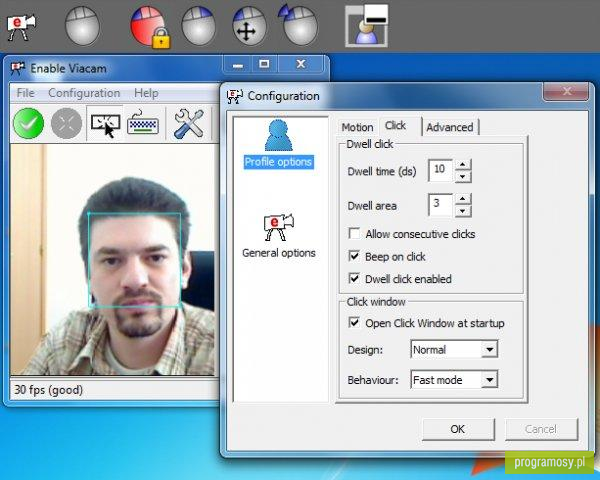Screen dimensions: 600x480
Task: Enable Allow consecutive clicks checkbox
Action: point(354,233)
